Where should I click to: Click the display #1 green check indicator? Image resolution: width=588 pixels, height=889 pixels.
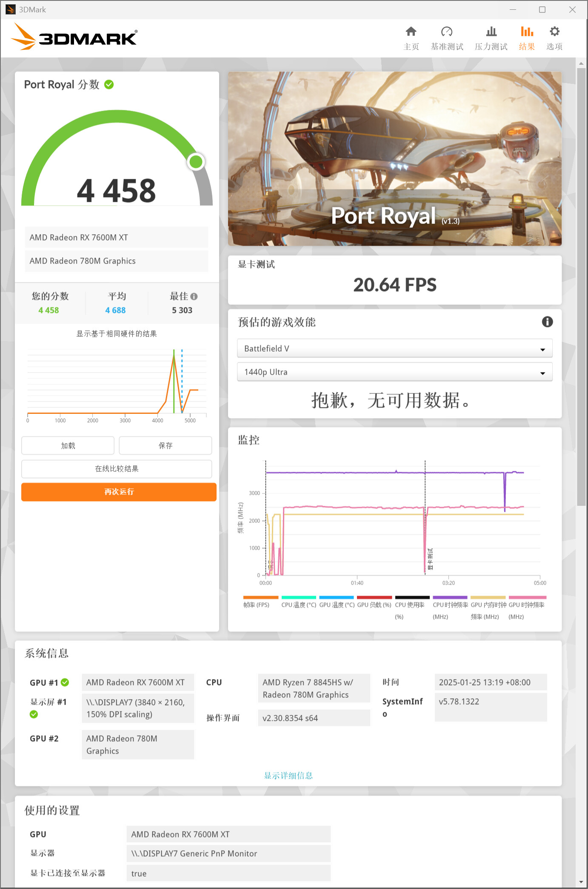(34, 714)
